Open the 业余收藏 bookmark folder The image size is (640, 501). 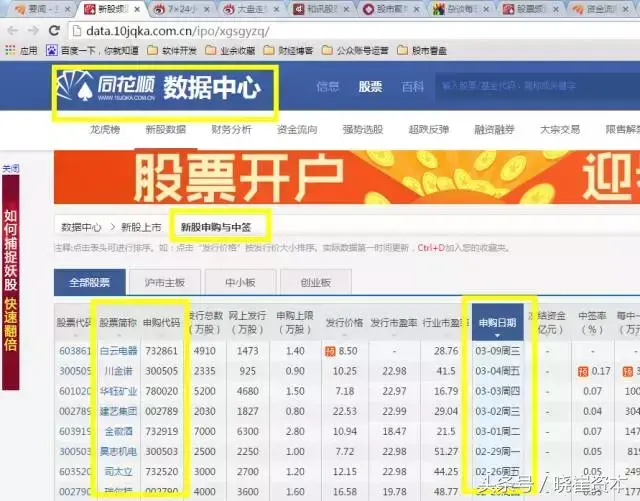pyautogui.click(x=231, y=50)
